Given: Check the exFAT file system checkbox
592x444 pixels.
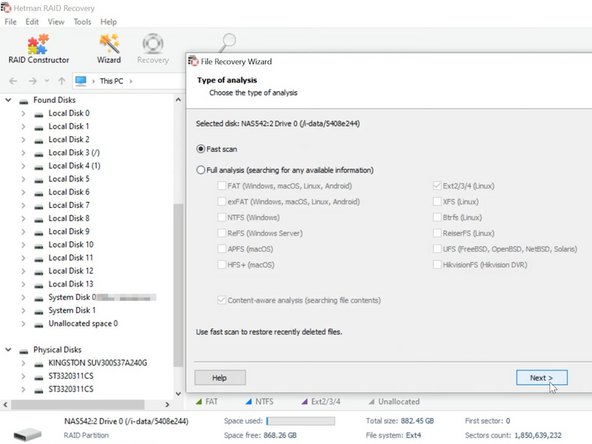Looking at the screenshot, I should pos(222,202).
